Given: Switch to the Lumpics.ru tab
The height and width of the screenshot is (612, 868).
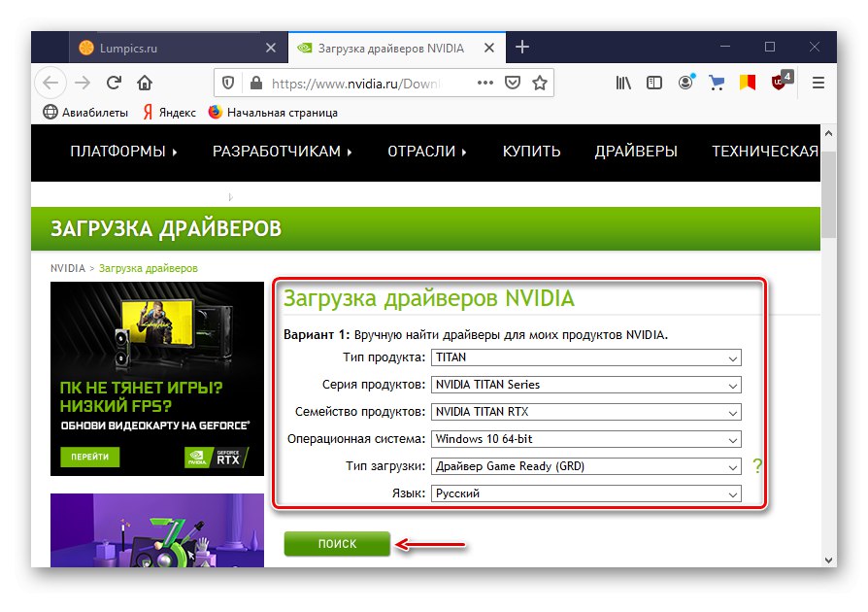Looking at the screenshot, I should click(x=179, y=49).
